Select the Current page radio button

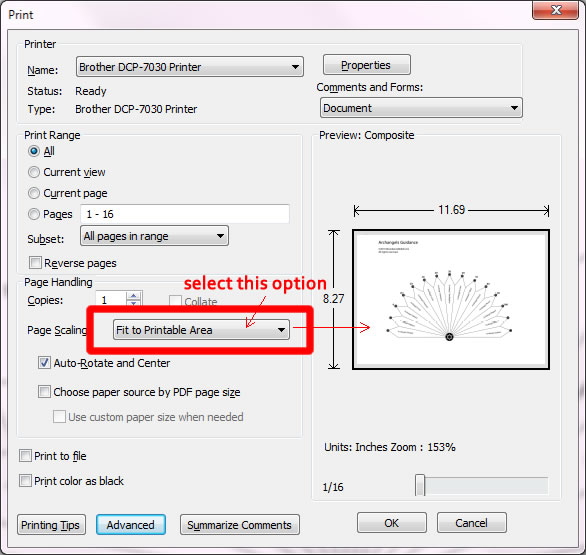click(x=34, y=193)
